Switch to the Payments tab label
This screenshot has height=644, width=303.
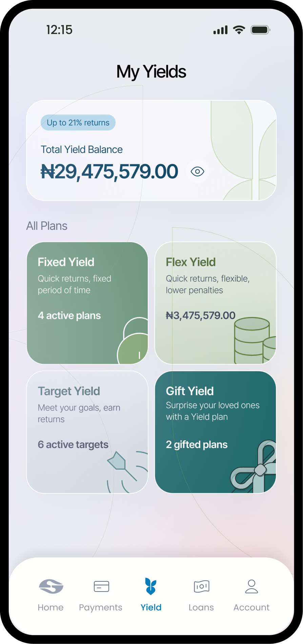tap(101, 607)
